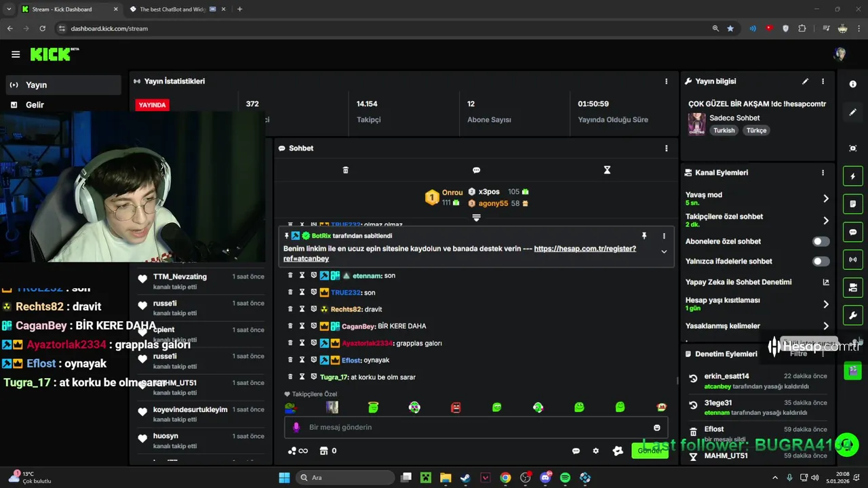Click the pencil icon in right sidebar
Viewport: 868px width, 488px height.
point(853,113)
